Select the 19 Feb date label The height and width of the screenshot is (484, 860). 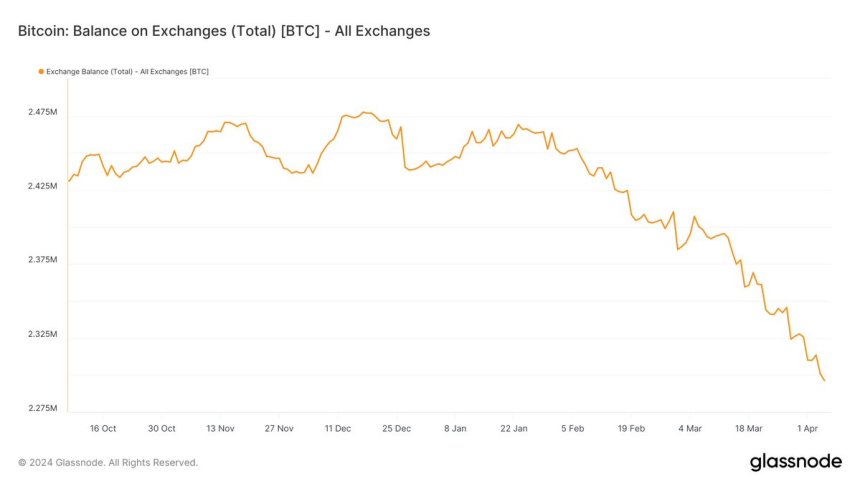[631, 428]
